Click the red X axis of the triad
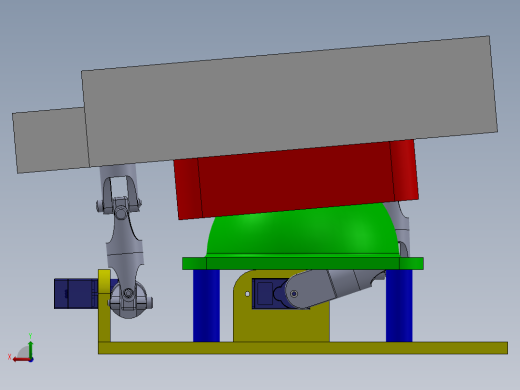 [x=21, y=360]
